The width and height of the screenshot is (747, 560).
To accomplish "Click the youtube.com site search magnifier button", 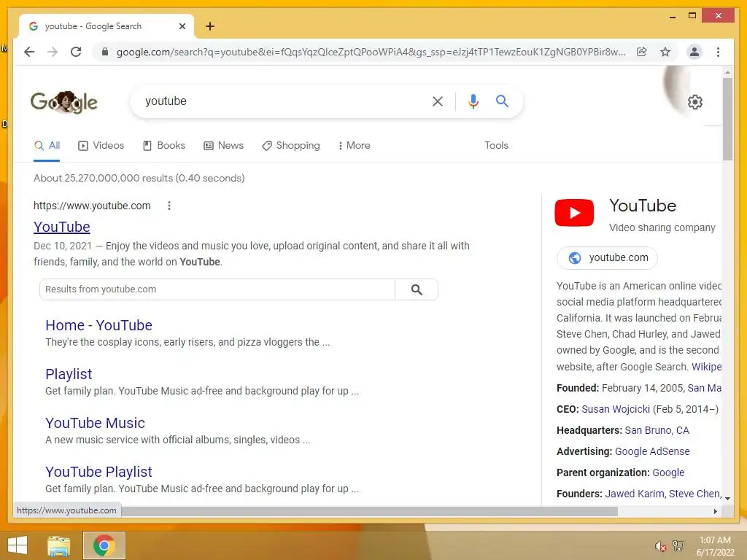I will 417,289.
